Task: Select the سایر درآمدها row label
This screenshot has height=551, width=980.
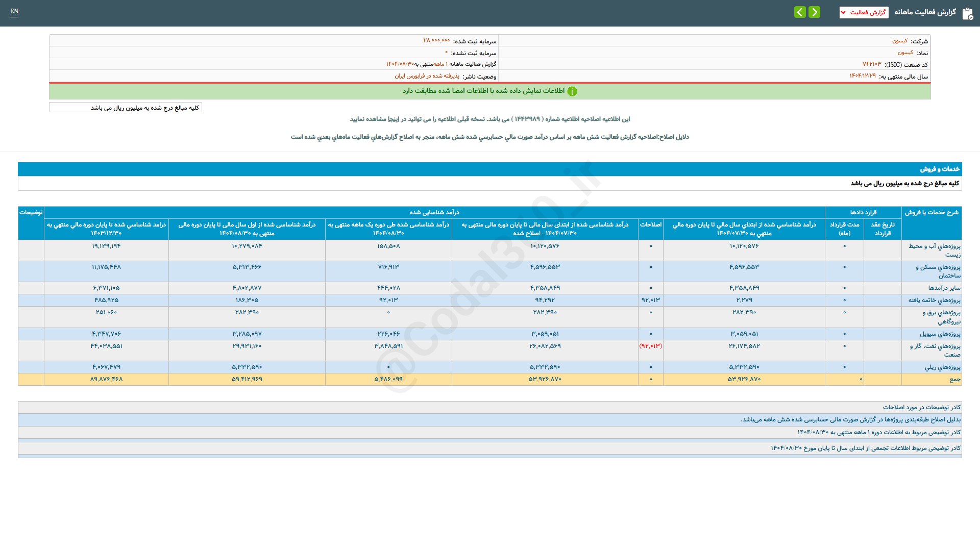Action: (944, 288)
